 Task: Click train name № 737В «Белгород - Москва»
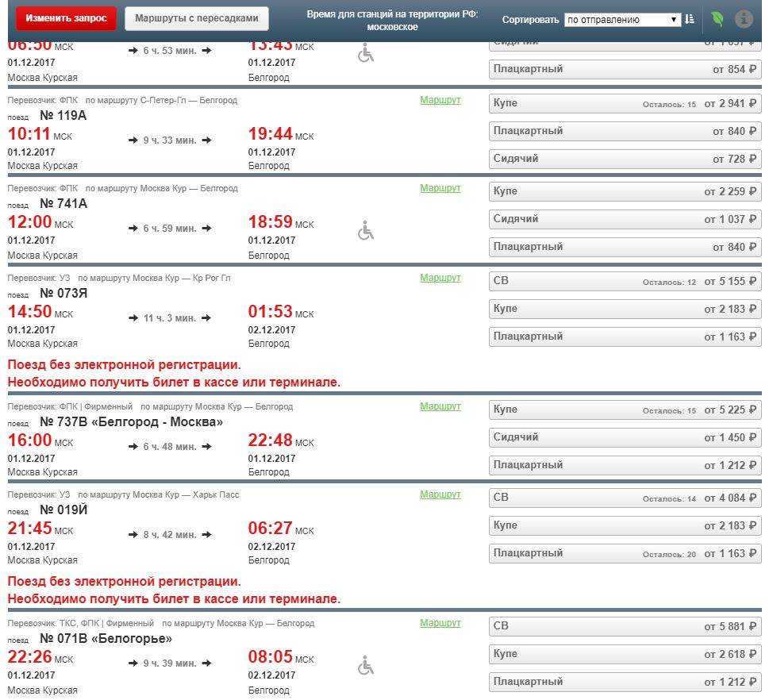pos(131,422)
